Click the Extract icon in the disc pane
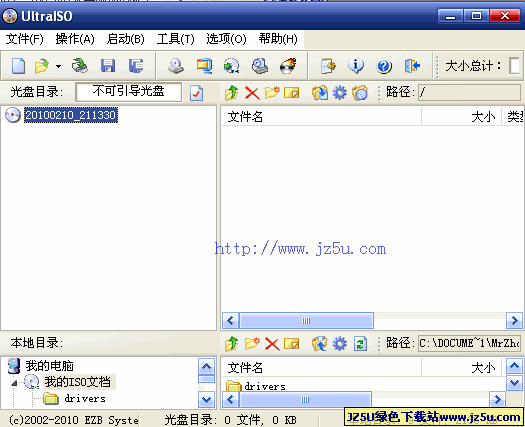 [320, 93]
